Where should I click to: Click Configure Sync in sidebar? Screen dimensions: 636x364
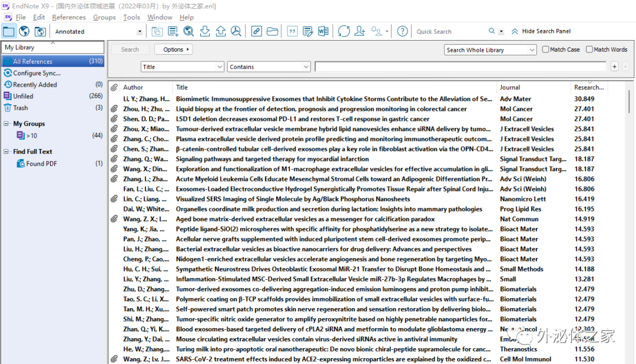pyautogui.click(x=37, y=73)
